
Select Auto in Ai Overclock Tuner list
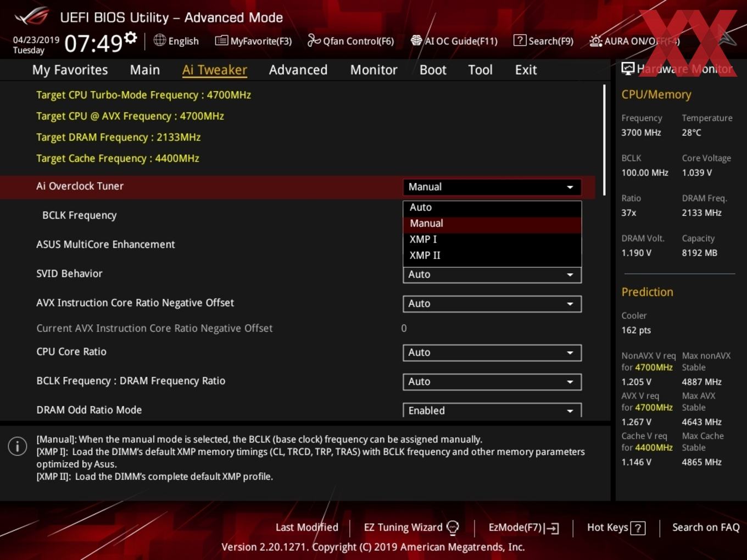click(492, 208)
